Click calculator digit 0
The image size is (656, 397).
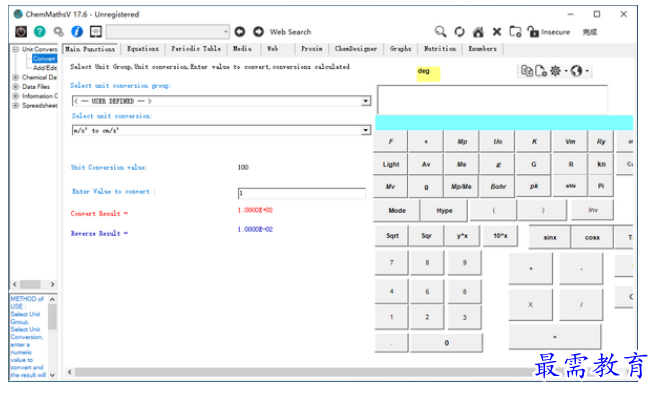(446, 343)
